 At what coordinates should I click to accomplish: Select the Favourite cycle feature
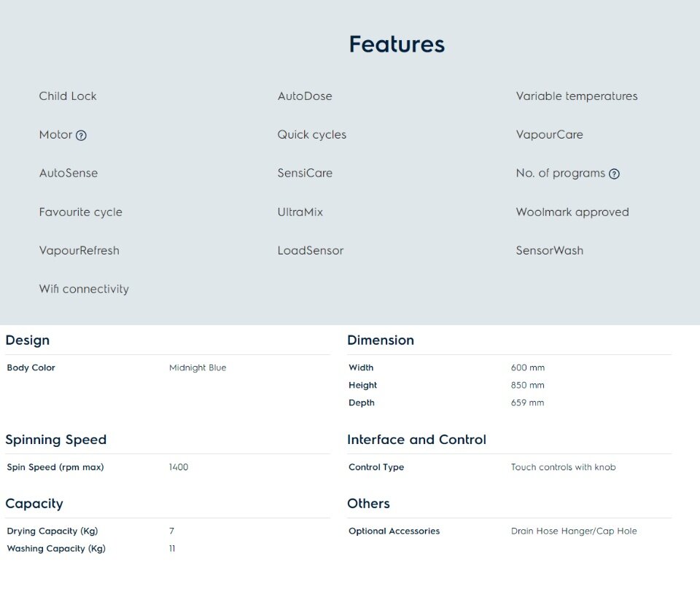pos(81,212)
